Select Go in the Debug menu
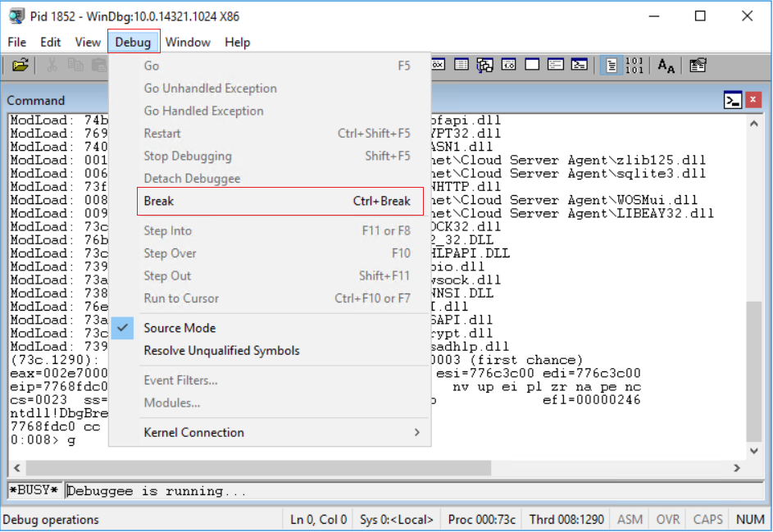Image resolution: width=773 pixels, height=532 pixels. pos(270,66)
